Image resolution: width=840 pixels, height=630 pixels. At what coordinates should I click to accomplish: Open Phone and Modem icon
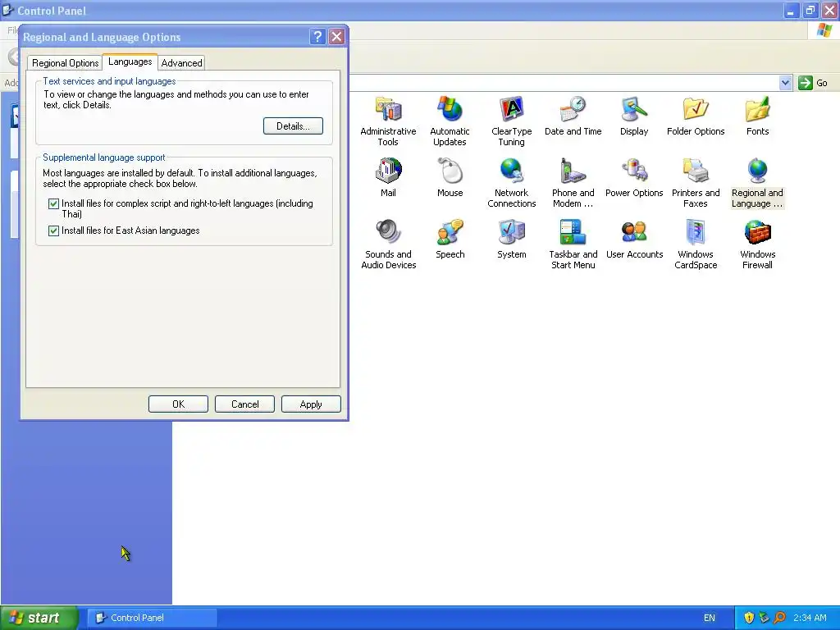pos(573,183)
